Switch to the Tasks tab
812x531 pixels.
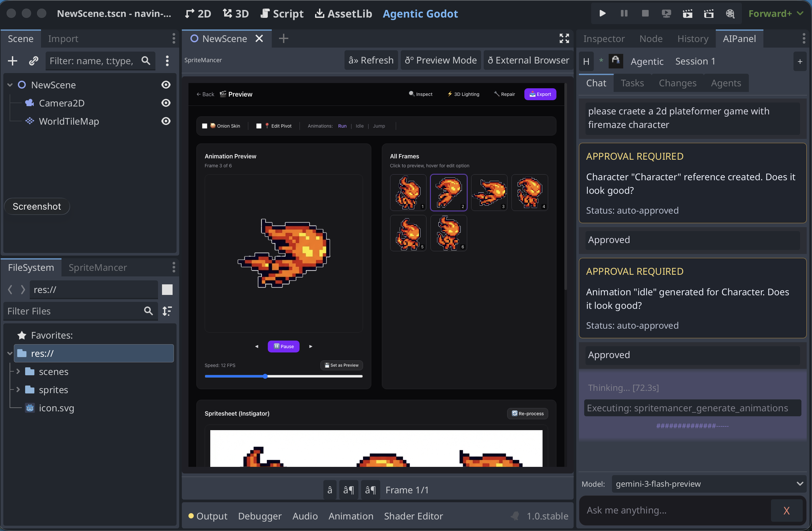point(632,83)
